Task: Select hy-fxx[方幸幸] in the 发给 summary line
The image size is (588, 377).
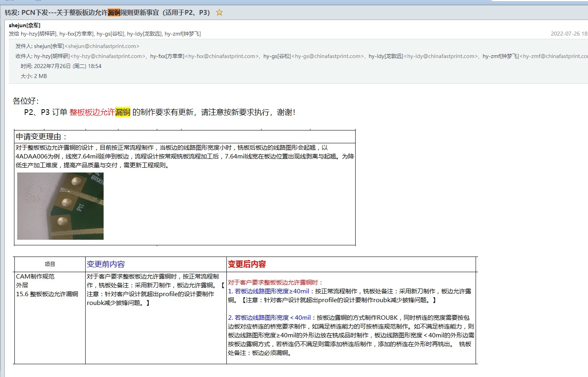Action: point(76,34)
